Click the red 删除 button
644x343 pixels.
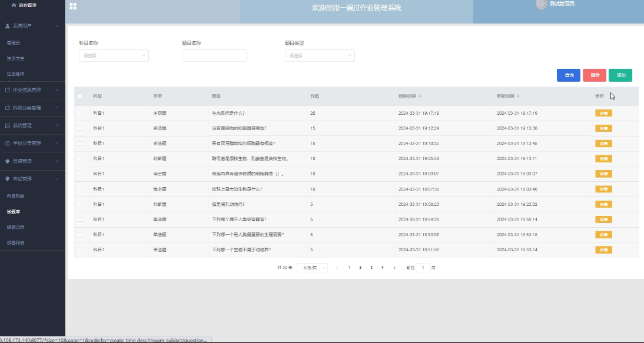click(595, 75)
